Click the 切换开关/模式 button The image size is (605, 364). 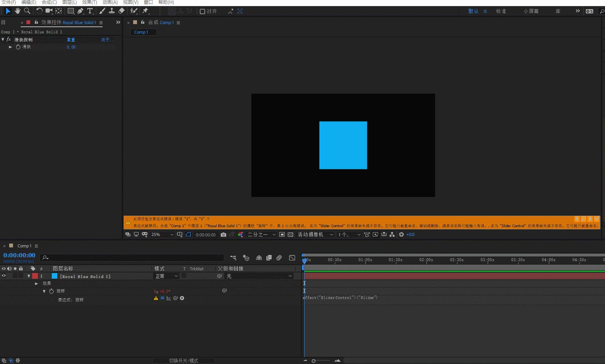[183, 361]
